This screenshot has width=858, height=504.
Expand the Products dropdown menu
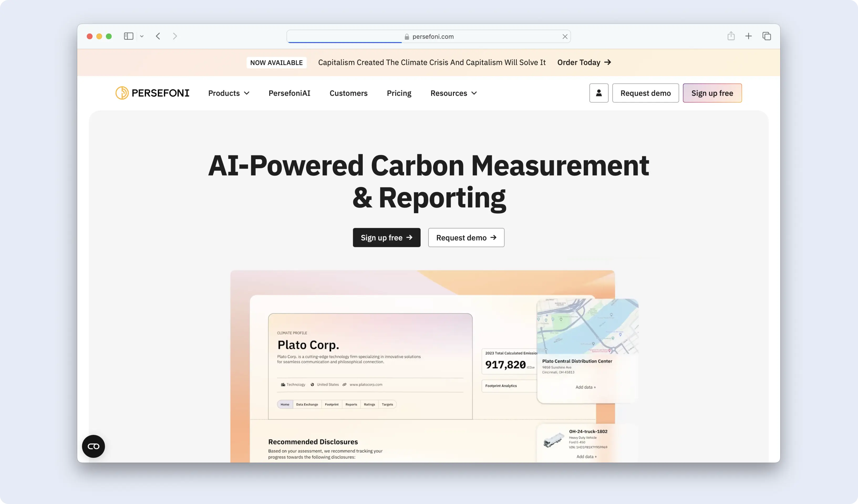[x=229, y=93]
